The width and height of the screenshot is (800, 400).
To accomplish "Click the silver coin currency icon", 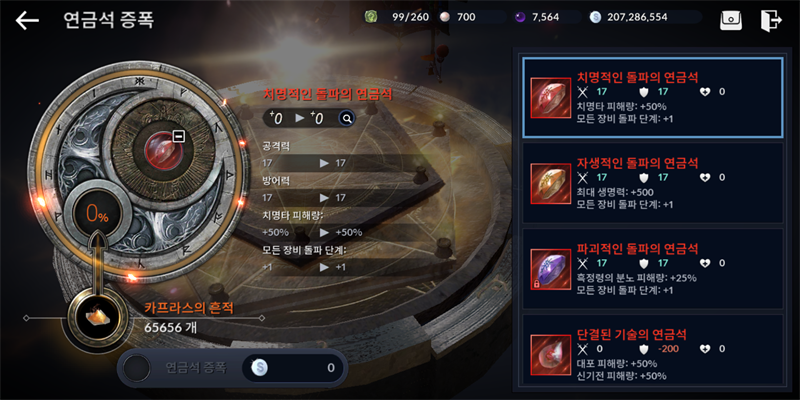I will tap(595, 17).
